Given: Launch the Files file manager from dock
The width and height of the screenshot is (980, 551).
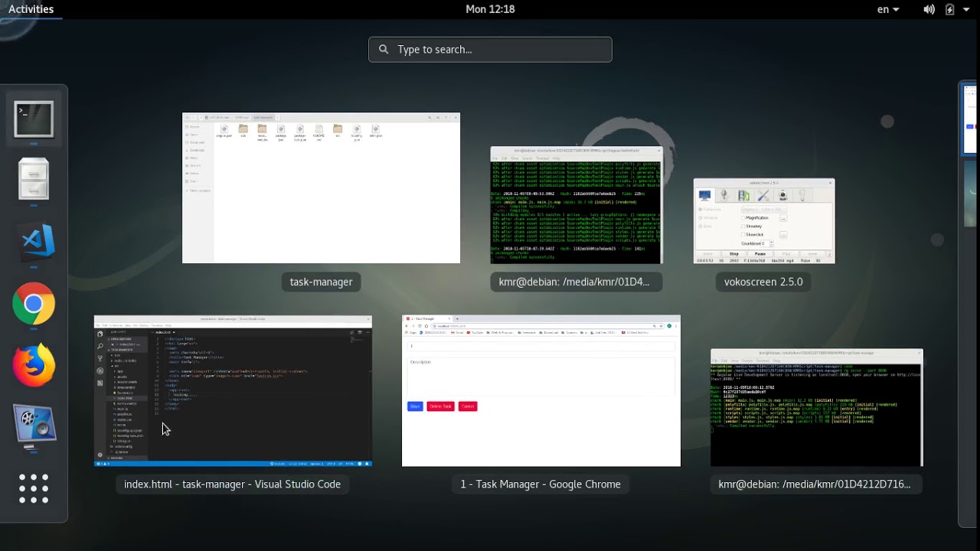Looking at the screenshot, I should [34, 180].
